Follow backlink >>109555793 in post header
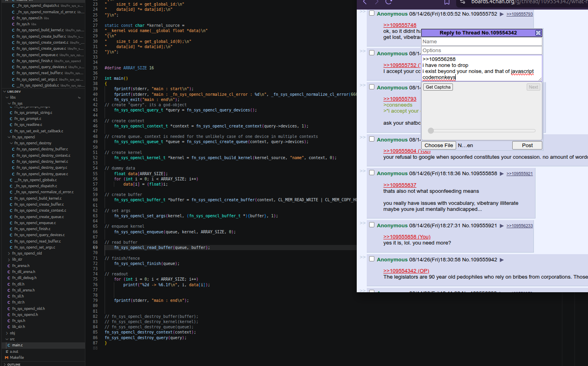 pyautogui.click(x=519, y=14)
